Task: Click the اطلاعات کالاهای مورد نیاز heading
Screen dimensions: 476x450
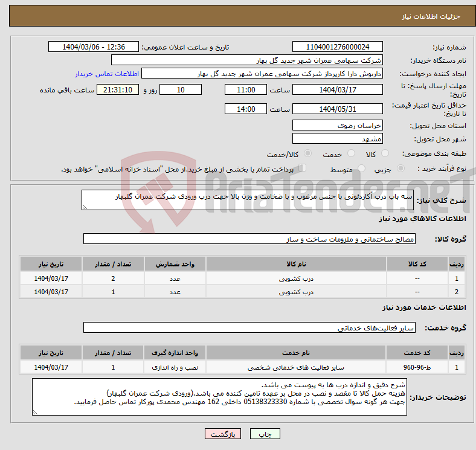Action: (422, 219)
